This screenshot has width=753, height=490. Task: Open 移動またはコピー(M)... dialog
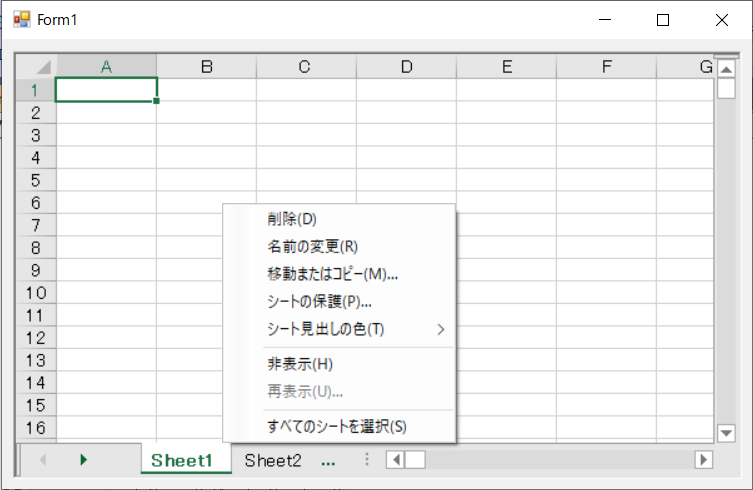tap(332, 273)
